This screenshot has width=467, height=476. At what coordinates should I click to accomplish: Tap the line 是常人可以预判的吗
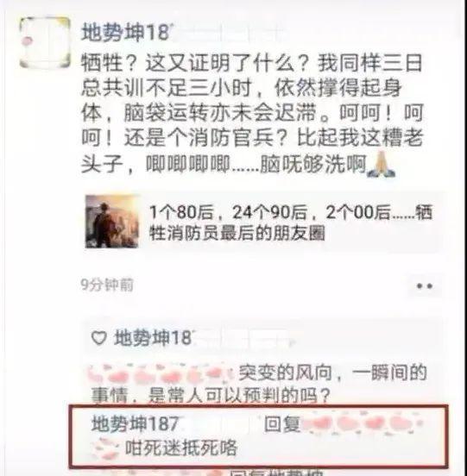pos(239,396)
